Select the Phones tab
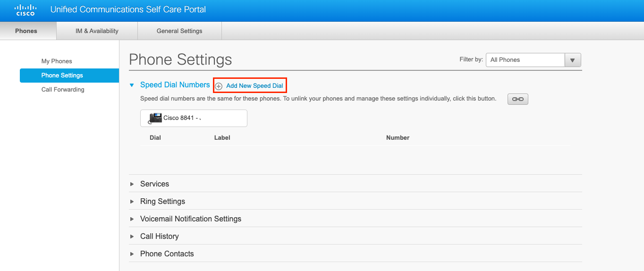Screen dimensions: 644x271 click(26, 31)
